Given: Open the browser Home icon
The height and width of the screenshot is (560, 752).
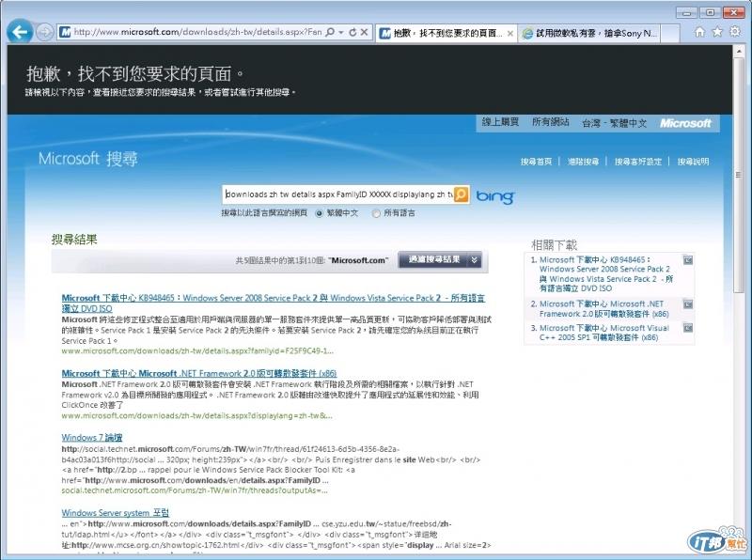Looking at the screenshot, I should click(x=699, y=32).
